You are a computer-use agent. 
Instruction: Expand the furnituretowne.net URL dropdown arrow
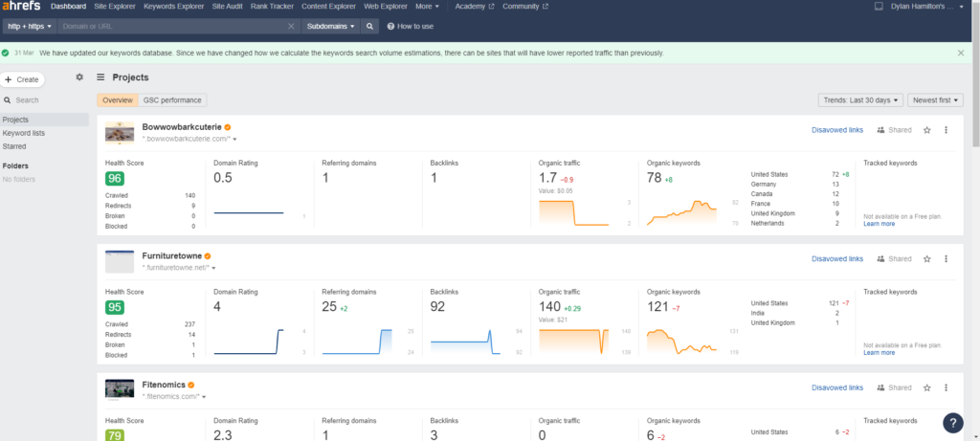pyautogui.click(x=213, y=268)
